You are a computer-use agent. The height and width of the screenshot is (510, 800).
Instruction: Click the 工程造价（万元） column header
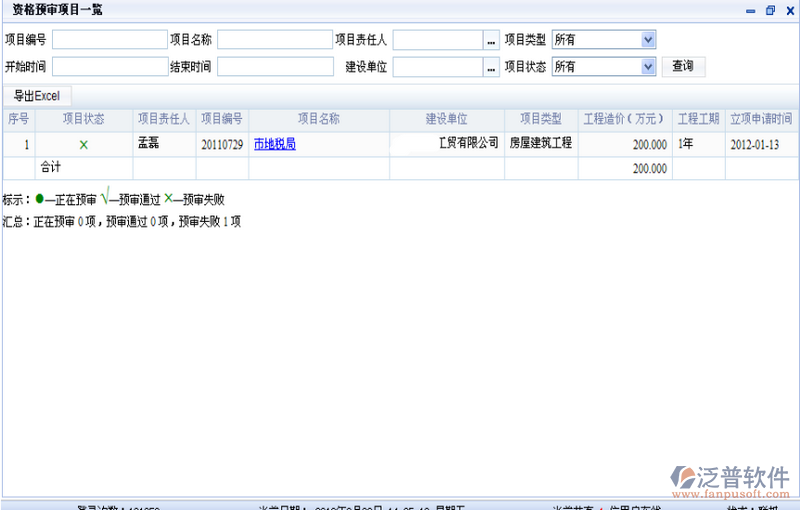coord(624,119)
